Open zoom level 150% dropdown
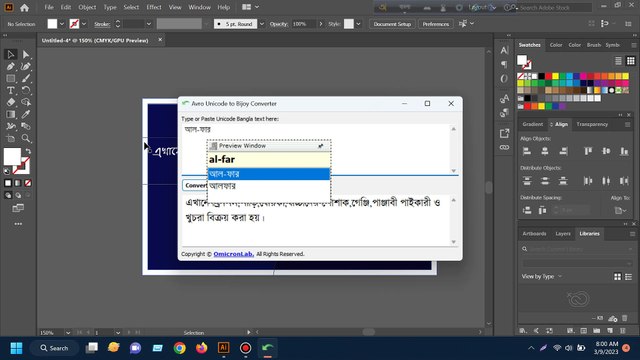The width and height of the screenshot is (640, 360). [68, 333]
